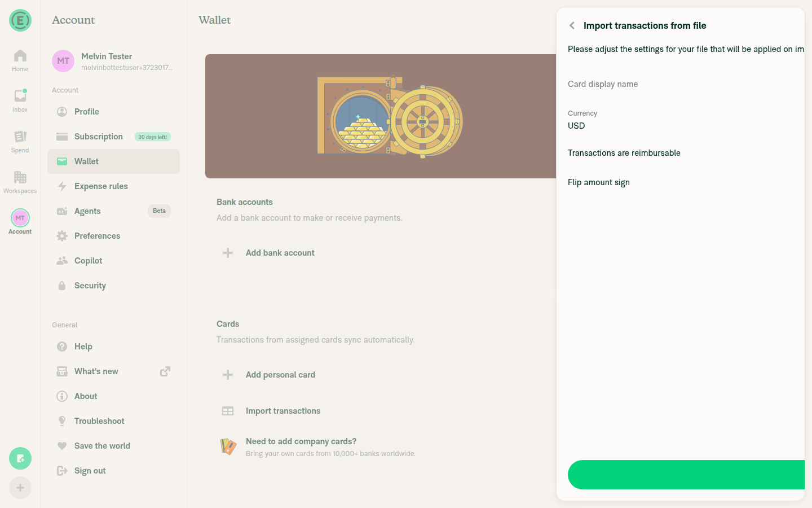Viewport: 812px width, 508px height.
Task: Click the Security lock icon
Action: tap(62, 286)
